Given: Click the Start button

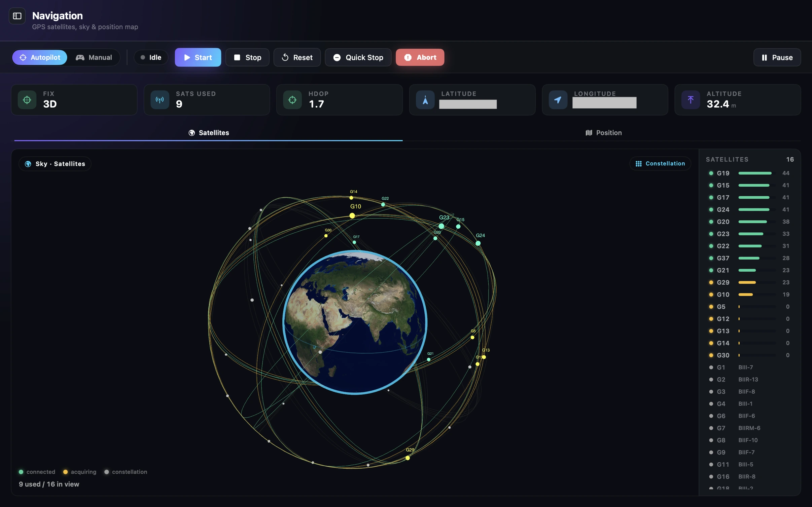Looking at the screenshot, I should (198, 57).
